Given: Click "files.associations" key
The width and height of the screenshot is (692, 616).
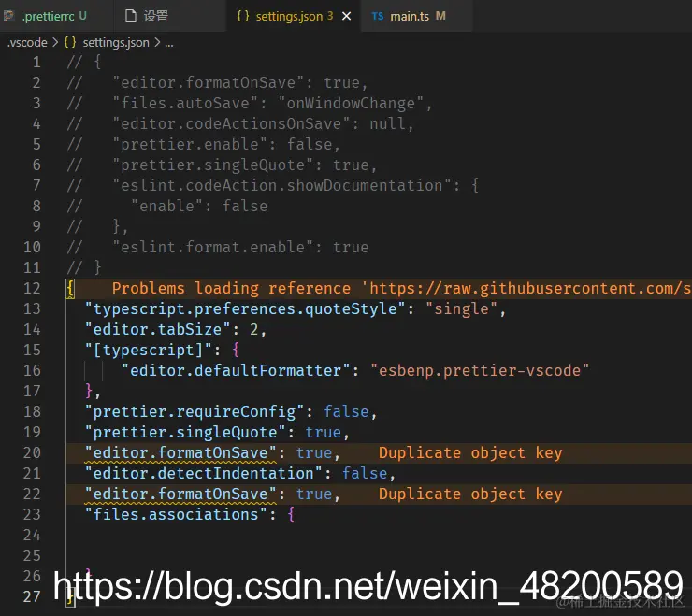Looking at the screenshot, I should coord(176,514).
